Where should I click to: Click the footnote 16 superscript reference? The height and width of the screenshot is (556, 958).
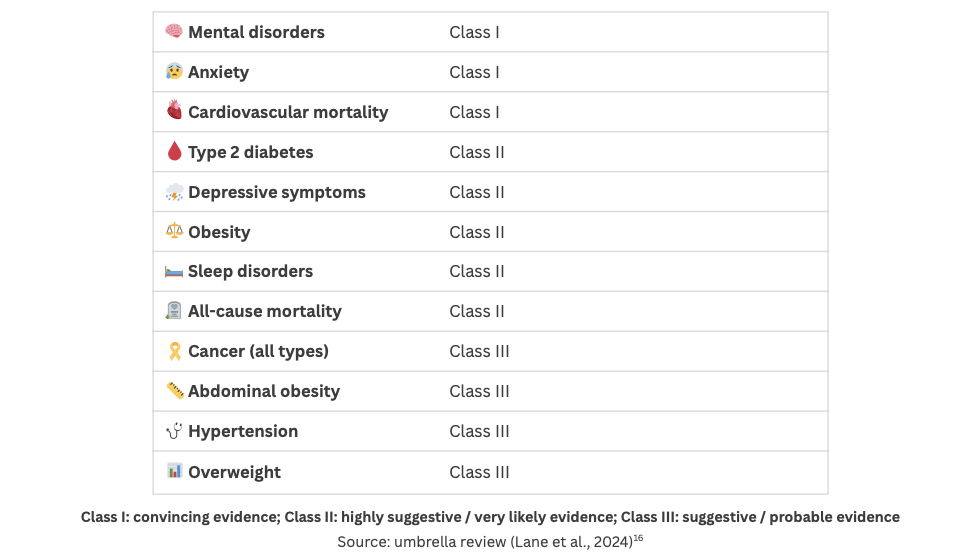point(638,538)
